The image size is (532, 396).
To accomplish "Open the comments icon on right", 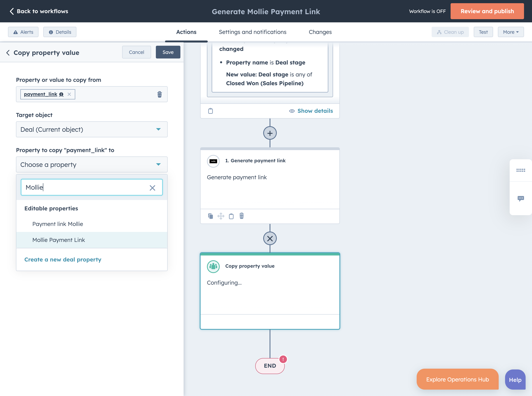I will (521, 198).
